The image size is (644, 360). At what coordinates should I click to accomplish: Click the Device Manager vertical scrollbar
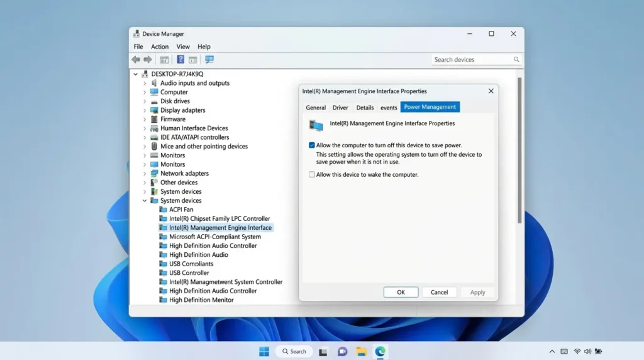519,150
